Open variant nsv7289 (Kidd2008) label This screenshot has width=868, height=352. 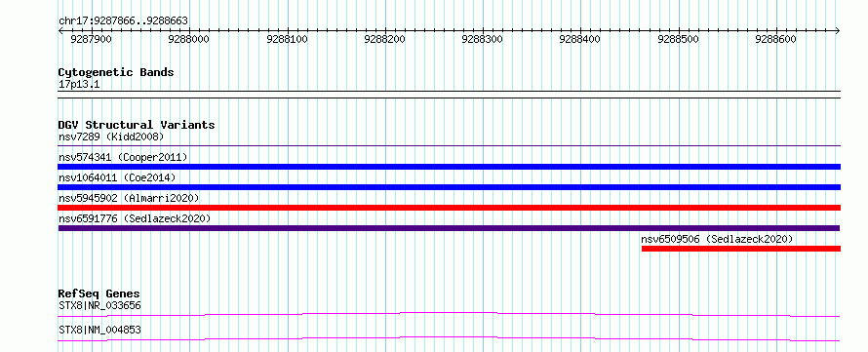pyautogui.click(x=111, y=137)
